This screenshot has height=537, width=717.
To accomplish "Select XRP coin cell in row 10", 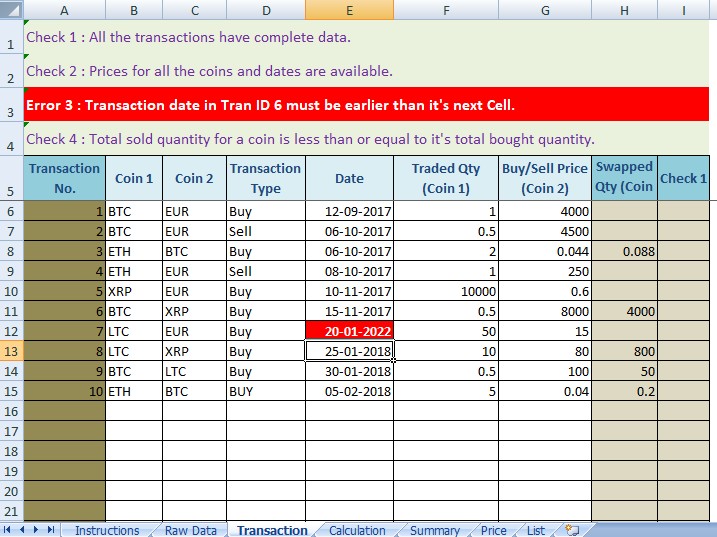I will pos(134,291).
